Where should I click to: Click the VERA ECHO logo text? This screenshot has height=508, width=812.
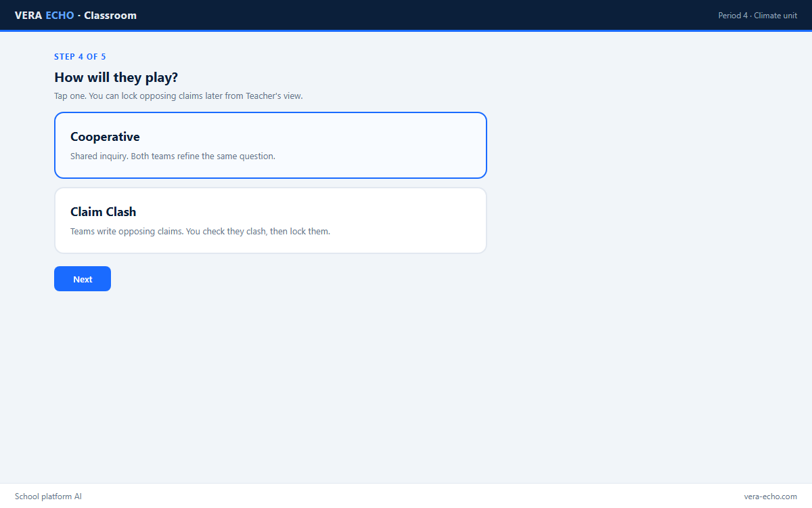point(45,16)
